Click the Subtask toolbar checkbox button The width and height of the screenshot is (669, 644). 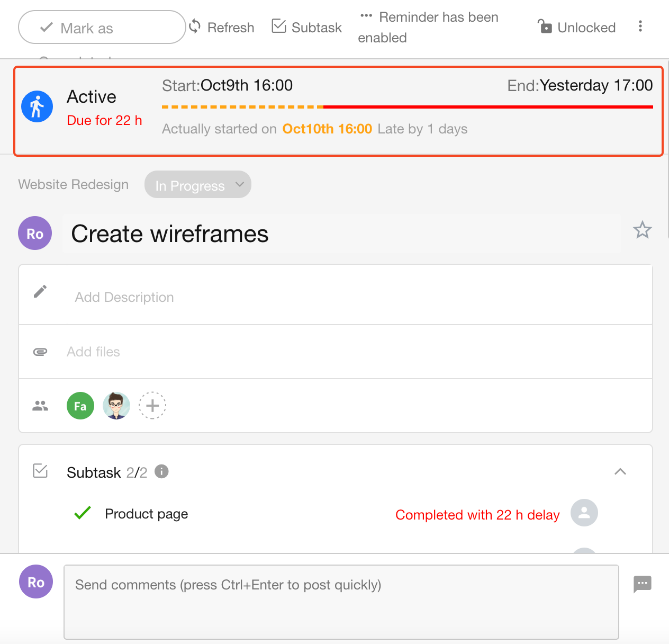(x=306, y=27)
